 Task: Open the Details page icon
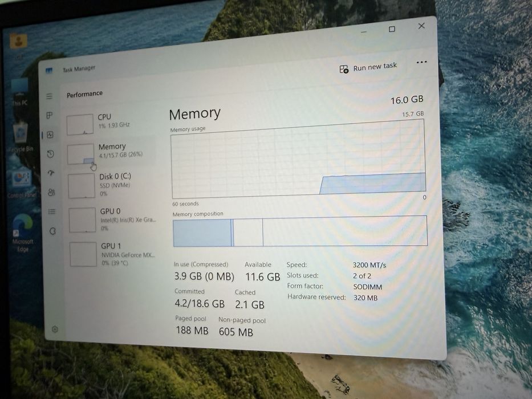pos(52,211)
